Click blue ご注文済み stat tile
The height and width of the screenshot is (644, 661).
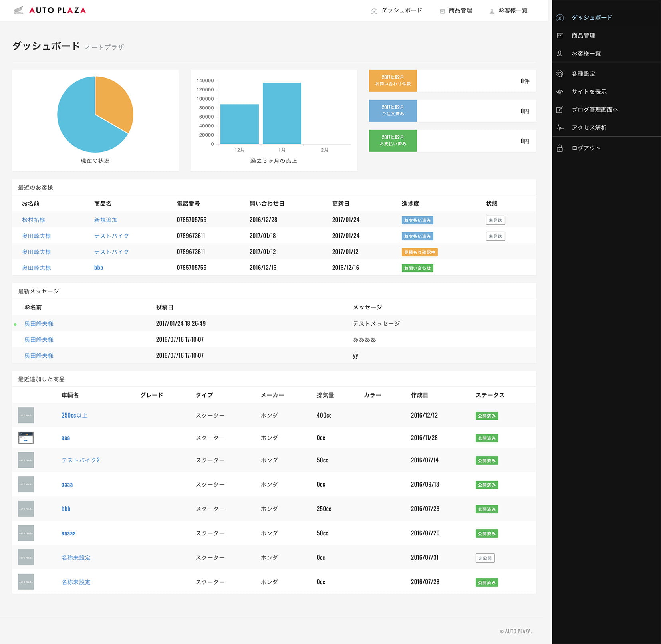[393, 111]
